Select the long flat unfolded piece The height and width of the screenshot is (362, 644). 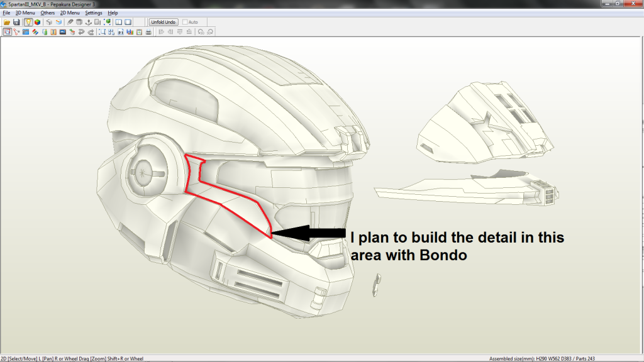466,189
